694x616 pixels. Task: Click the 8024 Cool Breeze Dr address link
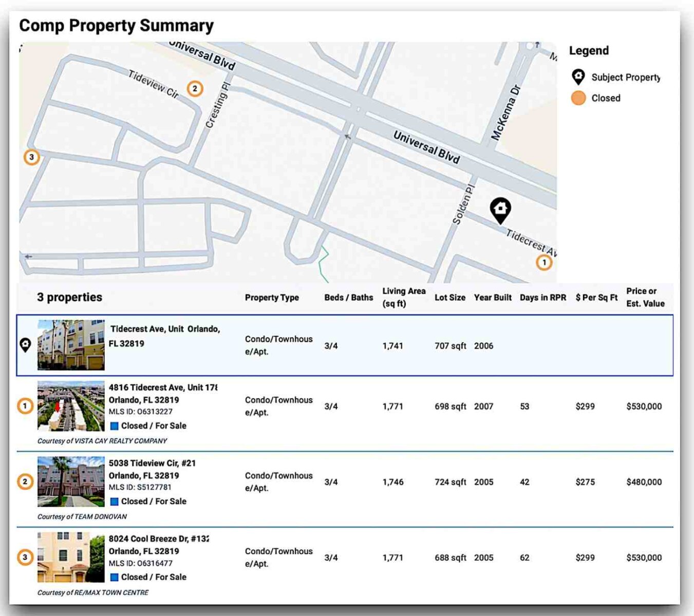pyautogui.click(x=158, y=538)
